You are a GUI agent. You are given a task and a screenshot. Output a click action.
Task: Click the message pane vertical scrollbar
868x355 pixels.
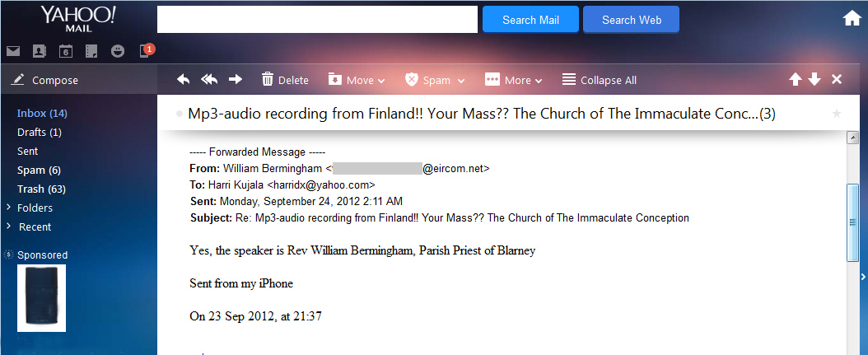point(853,222)
